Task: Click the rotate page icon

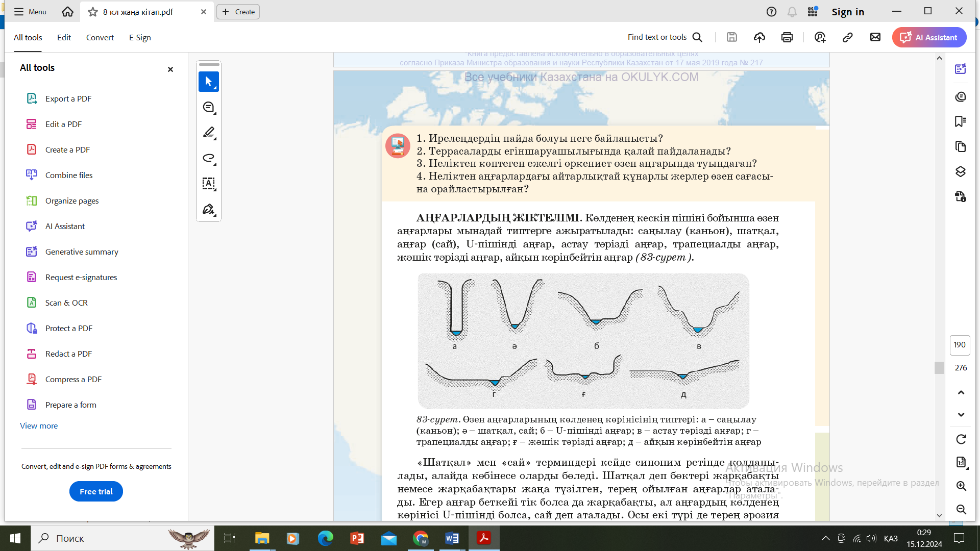Action: pos(961,439)
